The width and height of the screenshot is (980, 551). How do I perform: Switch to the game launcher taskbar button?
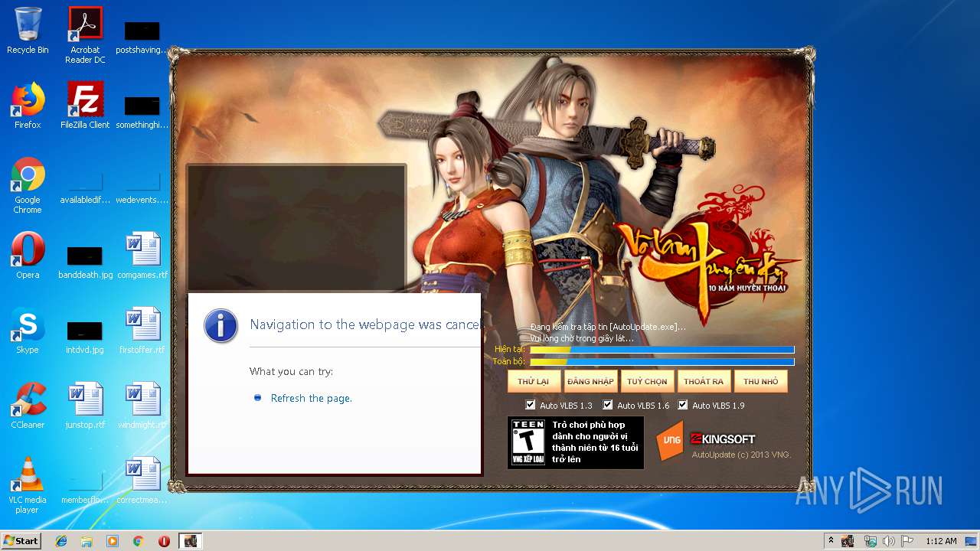(190, 541)
